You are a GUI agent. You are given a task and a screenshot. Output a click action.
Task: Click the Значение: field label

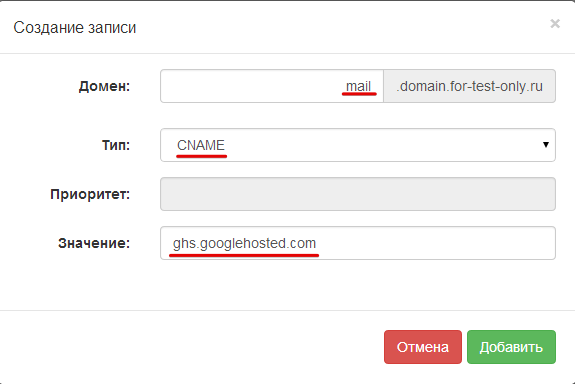click(94, 243)
